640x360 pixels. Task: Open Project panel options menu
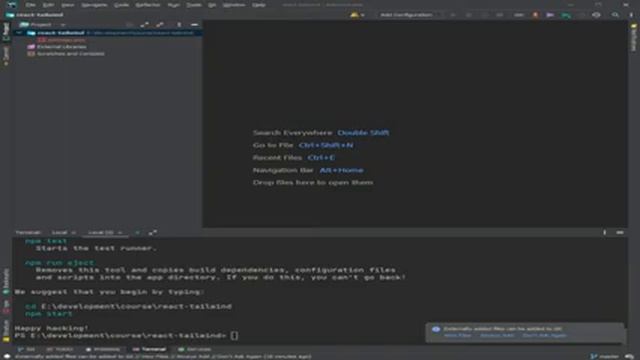pos(179,25)
